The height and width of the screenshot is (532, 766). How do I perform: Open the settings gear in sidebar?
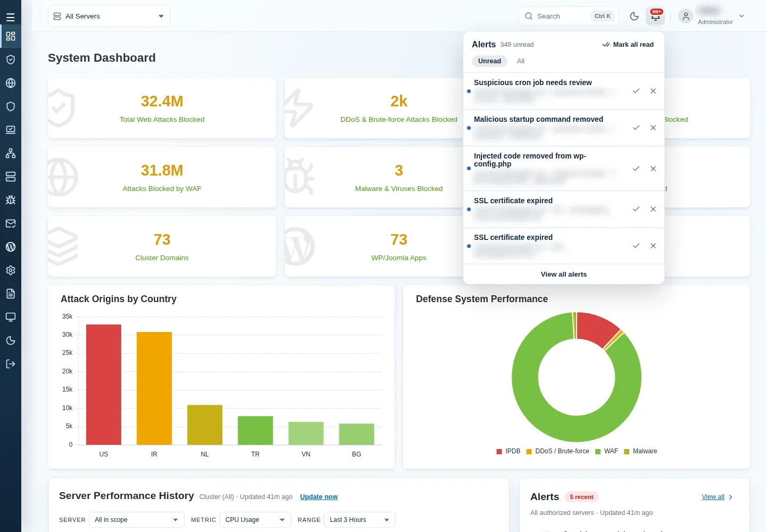(x=10, y=270)
